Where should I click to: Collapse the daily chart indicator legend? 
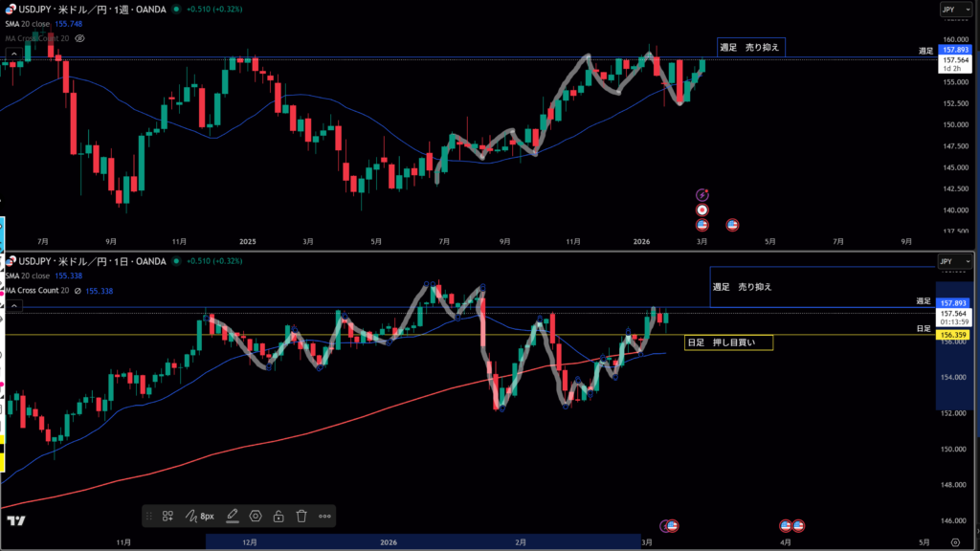13,305
